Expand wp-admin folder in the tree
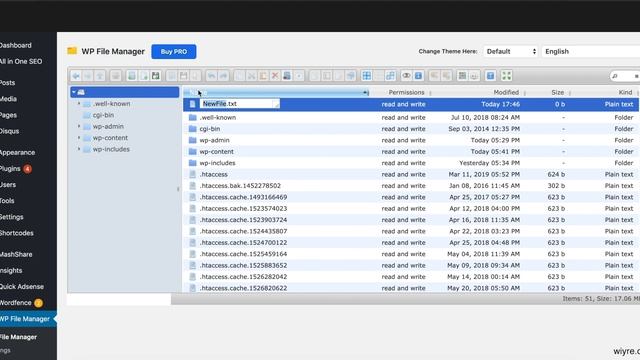The image size is (640, 360). point(79,127)
